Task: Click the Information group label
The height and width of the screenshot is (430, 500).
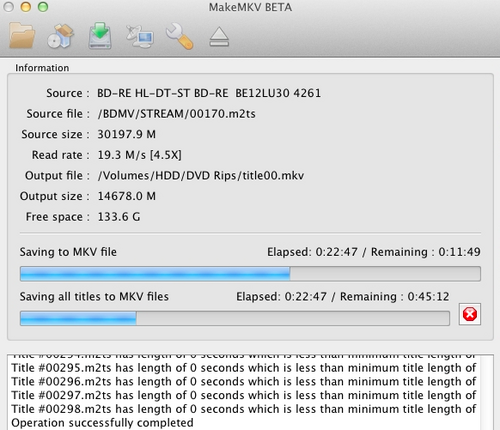Action: [x=42, y=68]
